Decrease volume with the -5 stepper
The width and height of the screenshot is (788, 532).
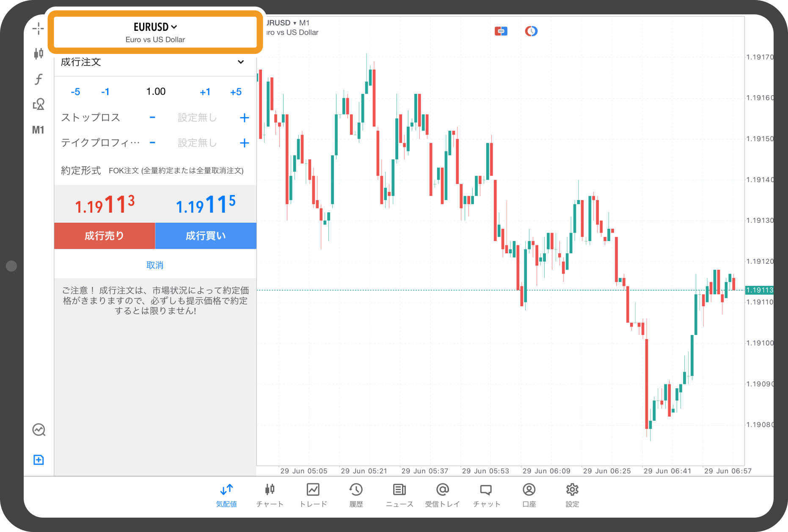click(75, 92)
